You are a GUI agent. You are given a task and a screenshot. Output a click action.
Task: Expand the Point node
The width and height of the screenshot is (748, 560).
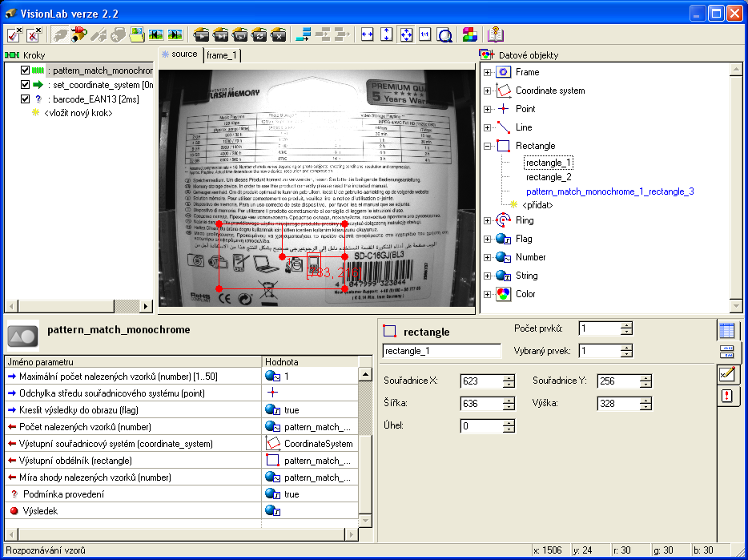(487, 109)
